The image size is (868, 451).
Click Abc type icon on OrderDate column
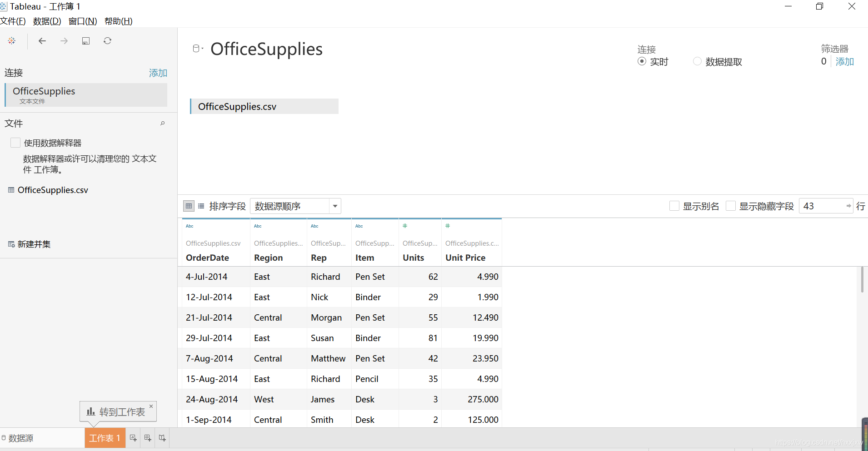[190, 226]
